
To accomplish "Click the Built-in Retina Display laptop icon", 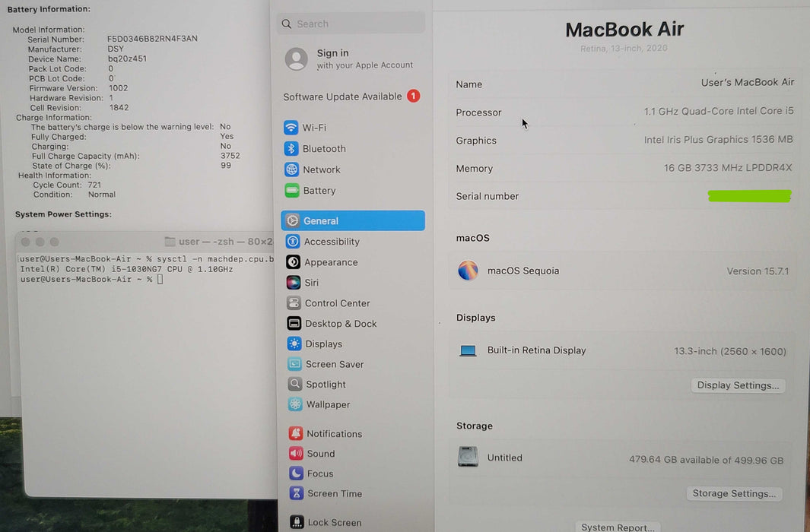I will point(468,351).
